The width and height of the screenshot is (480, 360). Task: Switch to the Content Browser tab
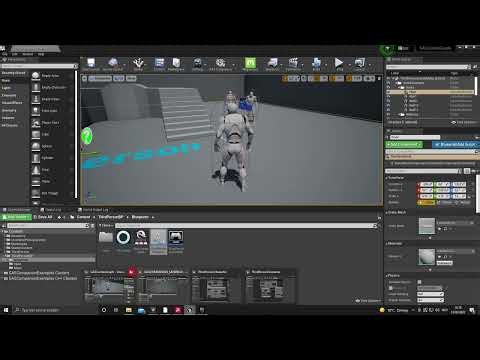point(17,210)
